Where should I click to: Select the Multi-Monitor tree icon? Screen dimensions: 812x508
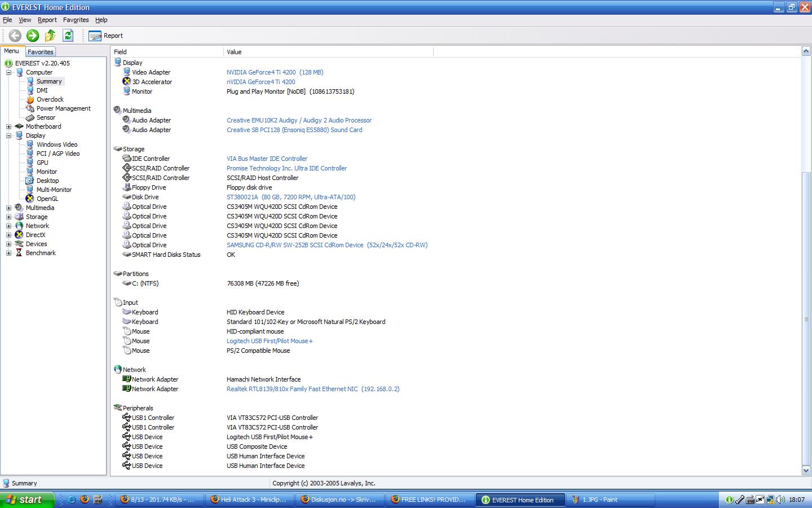(30, 190)
